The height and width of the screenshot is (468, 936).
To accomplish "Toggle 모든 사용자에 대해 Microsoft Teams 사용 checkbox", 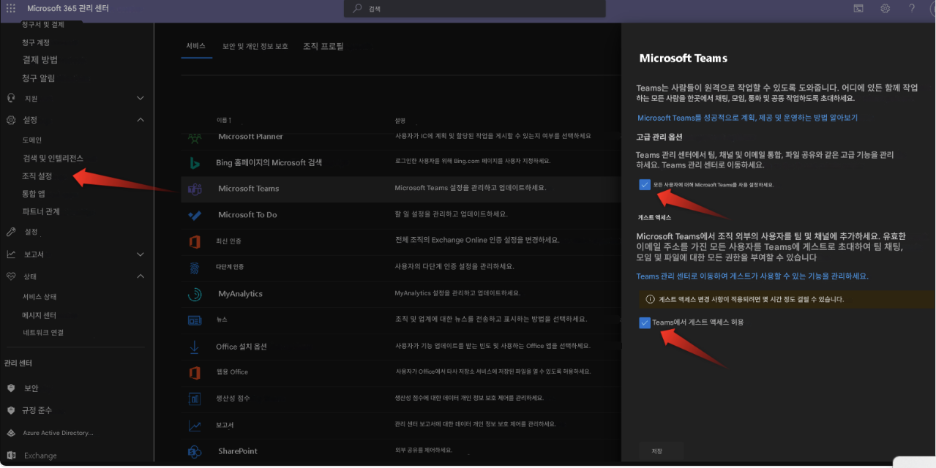I will point(644,184).
